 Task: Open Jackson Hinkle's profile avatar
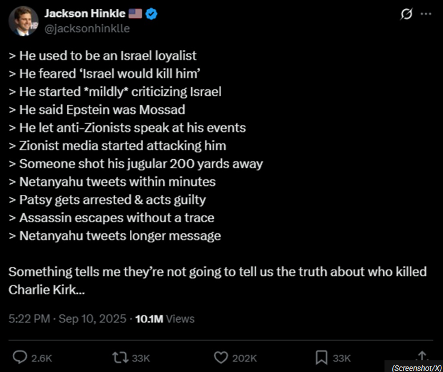[x=23, y=21]
